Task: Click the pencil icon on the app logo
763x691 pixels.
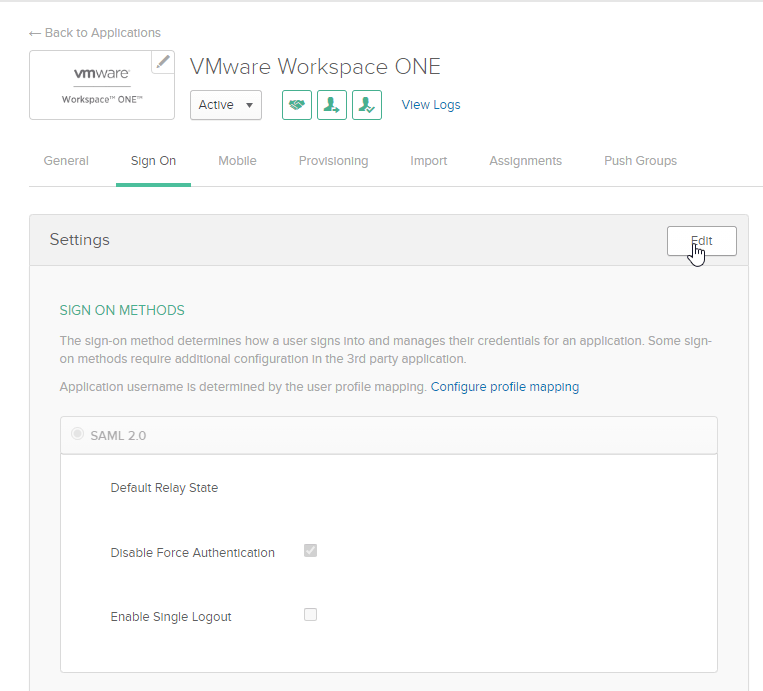Action: pyautogui.click(x=162, y=62)
